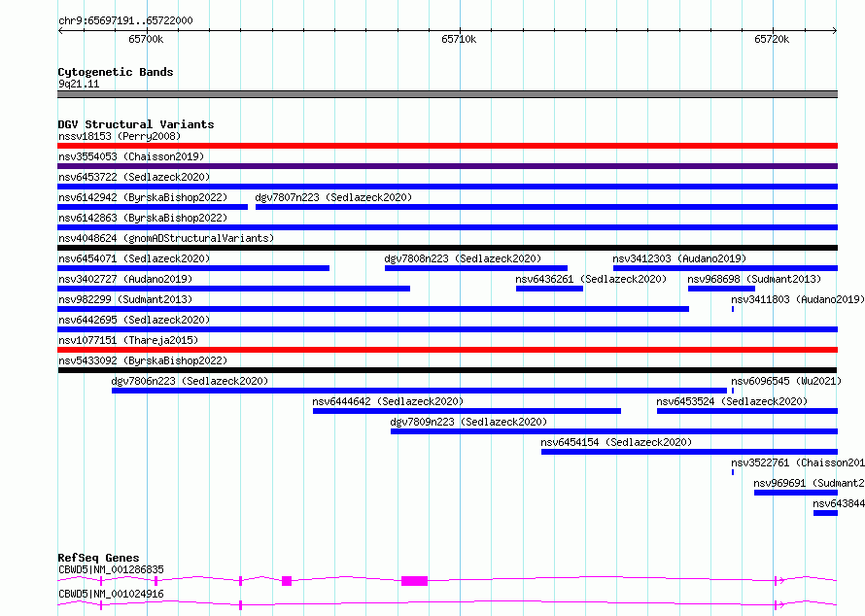Viewport: 865px width, 616px height.
Task: Click the 65700k ruler position
Action: [x=146, y=39]
